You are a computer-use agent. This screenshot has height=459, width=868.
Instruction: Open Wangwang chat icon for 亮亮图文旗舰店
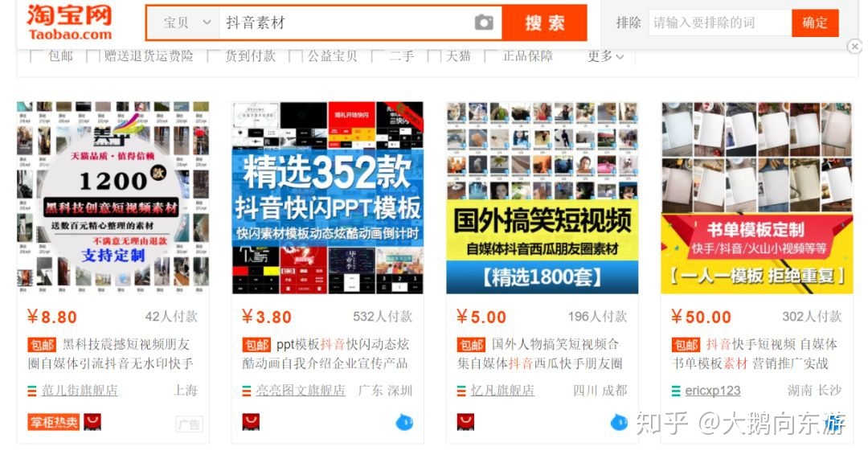[404, 423]
